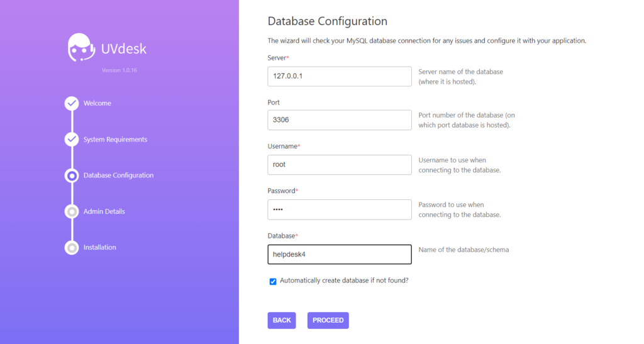
Task: Click 'Automatically create database if not found?' label
Action: (344, 280)
